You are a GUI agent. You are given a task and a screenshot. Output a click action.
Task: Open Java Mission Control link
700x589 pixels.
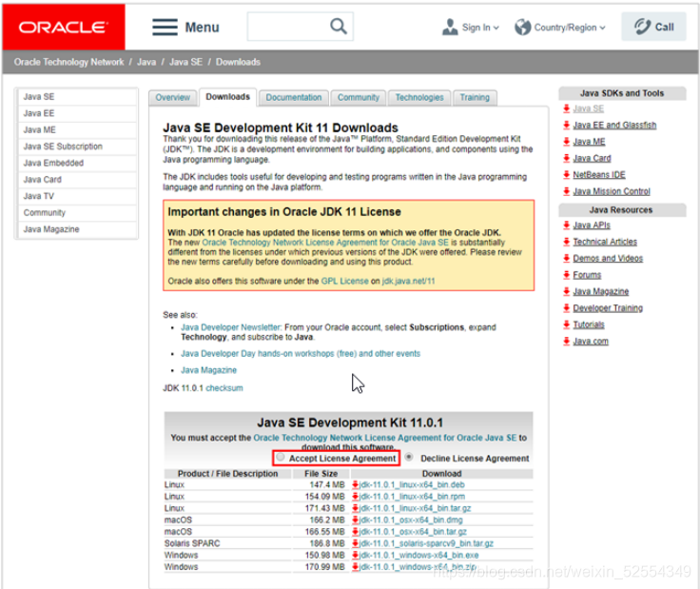point(612,191)
